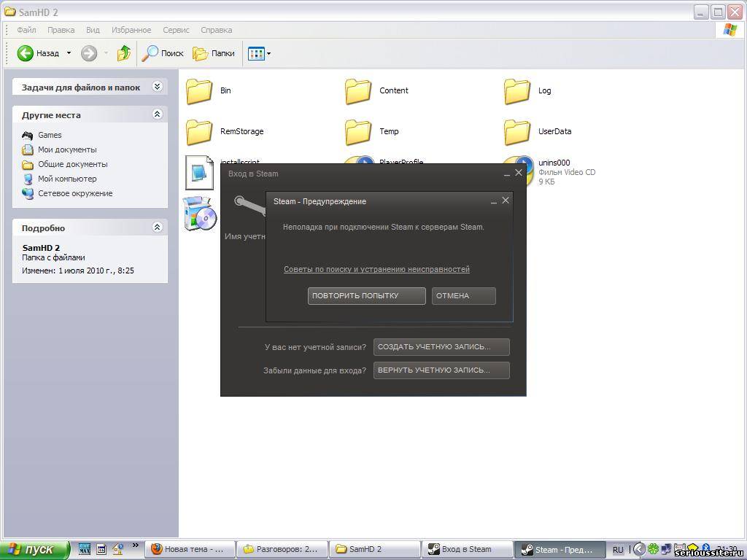Minimize the Вход в Steam window

(507, 174)
